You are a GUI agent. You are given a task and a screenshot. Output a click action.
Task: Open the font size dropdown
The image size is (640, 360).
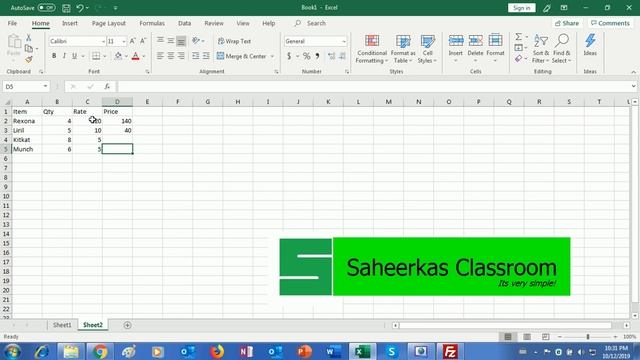point(124,41)
